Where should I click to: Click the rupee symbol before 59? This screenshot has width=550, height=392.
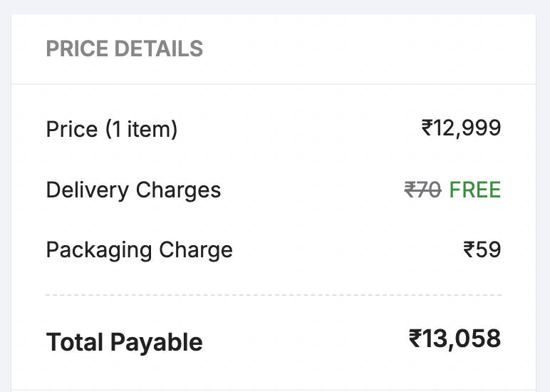coord(469,250)
